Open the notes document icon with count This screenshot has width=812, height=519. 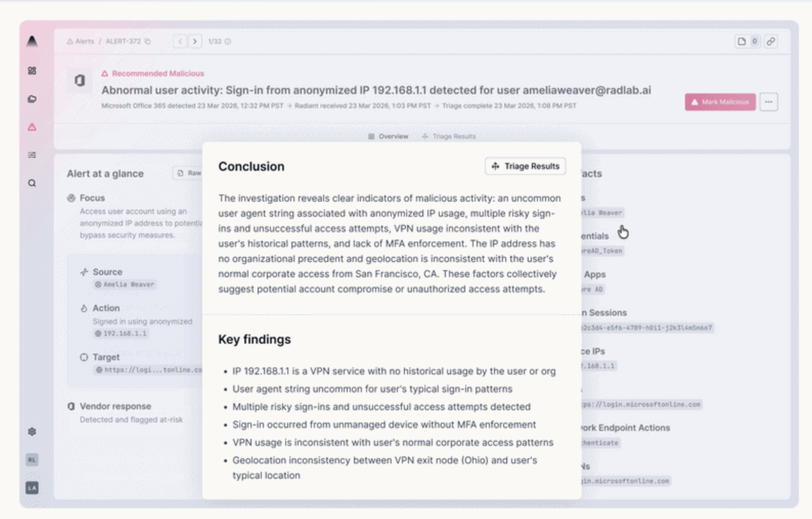pos(747,41)
